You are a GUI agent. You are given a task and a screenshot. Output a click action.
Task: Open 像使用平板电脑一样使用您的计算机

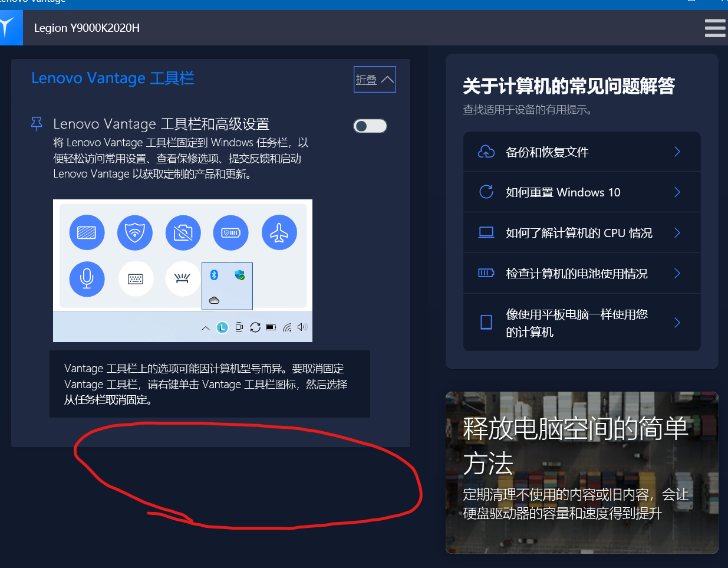point(582,322)
